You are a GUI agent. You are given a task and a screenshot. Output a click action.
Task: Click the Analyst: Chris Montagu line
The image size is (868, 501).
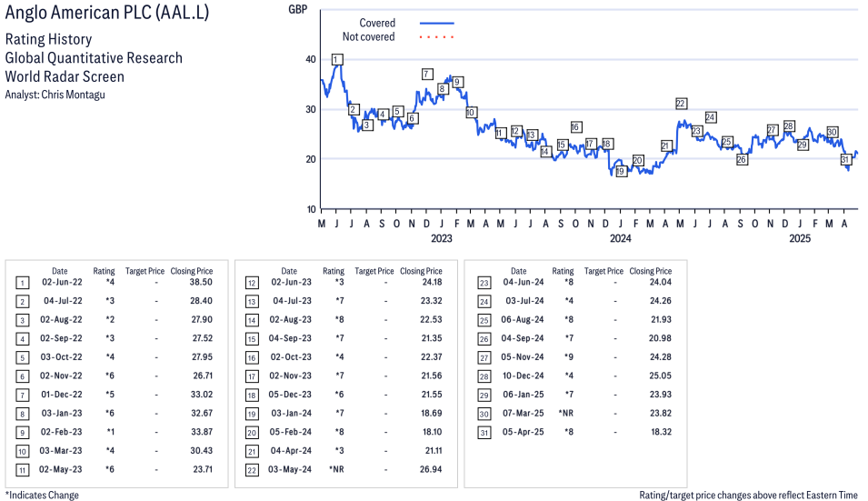coord(55,95)
